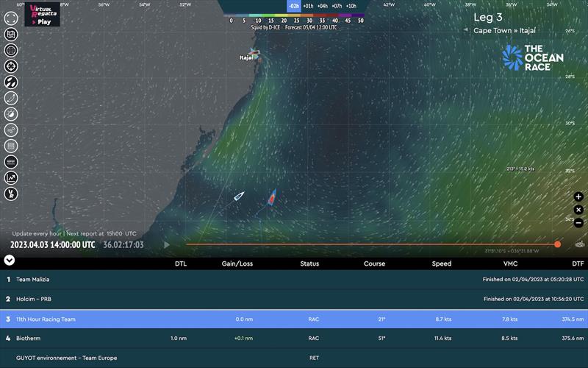This screenshot has width=588, height=368.
Task: Open the folded map icon
Action: point(11,34)
